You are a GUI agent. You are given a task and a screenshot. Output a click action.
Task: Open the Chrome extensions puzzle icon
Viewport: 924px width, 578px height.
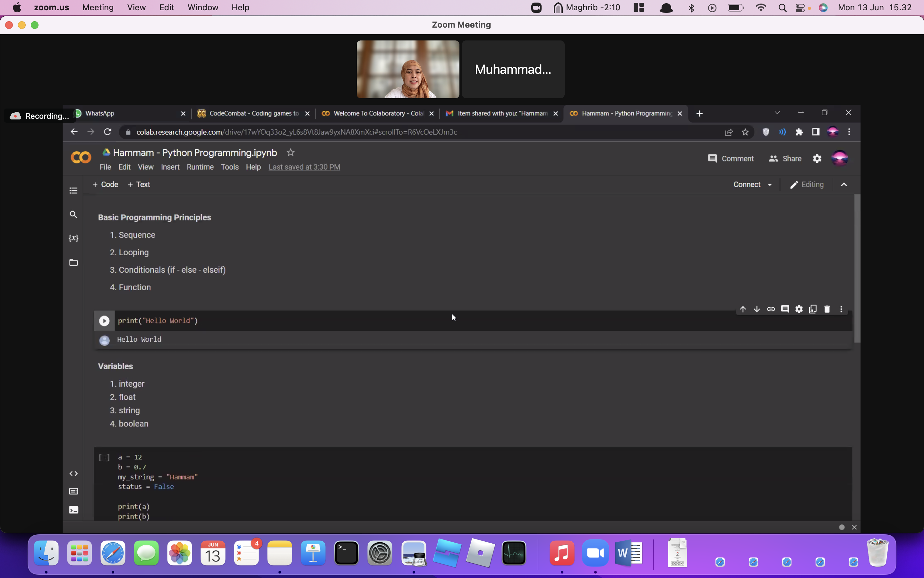point(799,132)
